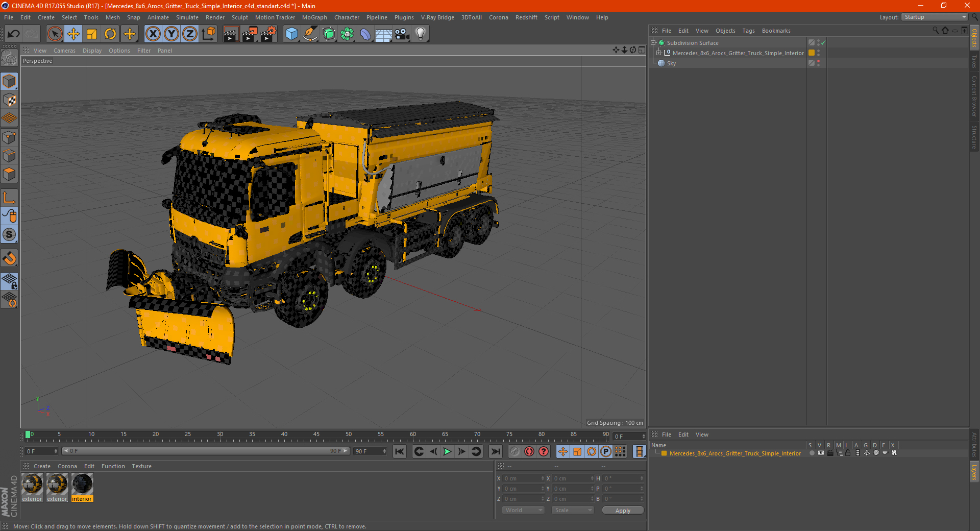Screen dimensions: 980x531
Task: Toggle Autokeying button
Action: click(x=529, y=451)
